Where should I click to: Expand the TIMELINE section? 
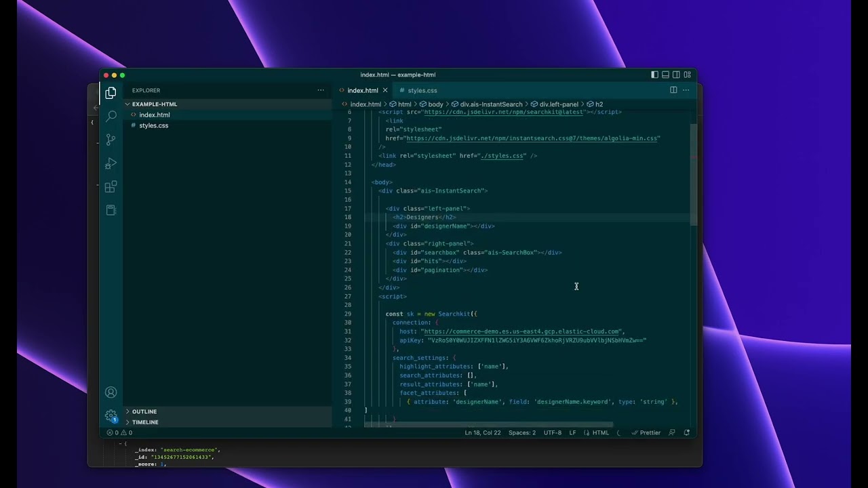coord(145,422)
